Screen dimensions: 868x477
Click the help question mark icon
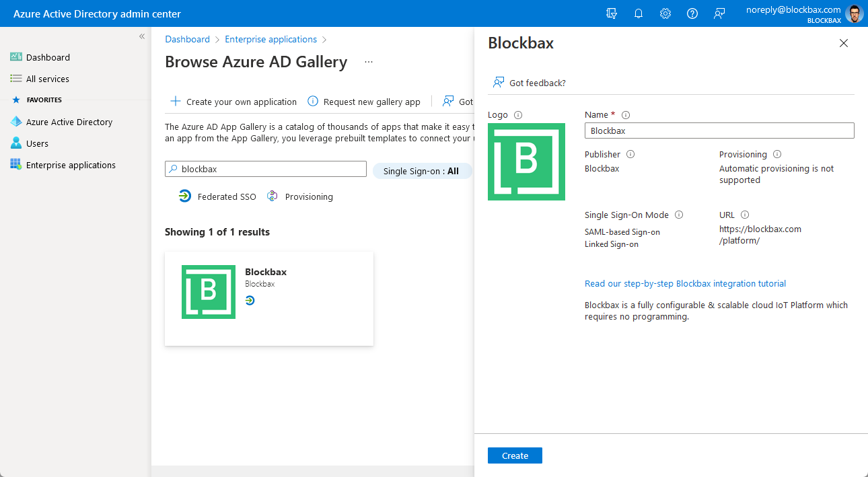pos(692,13)
